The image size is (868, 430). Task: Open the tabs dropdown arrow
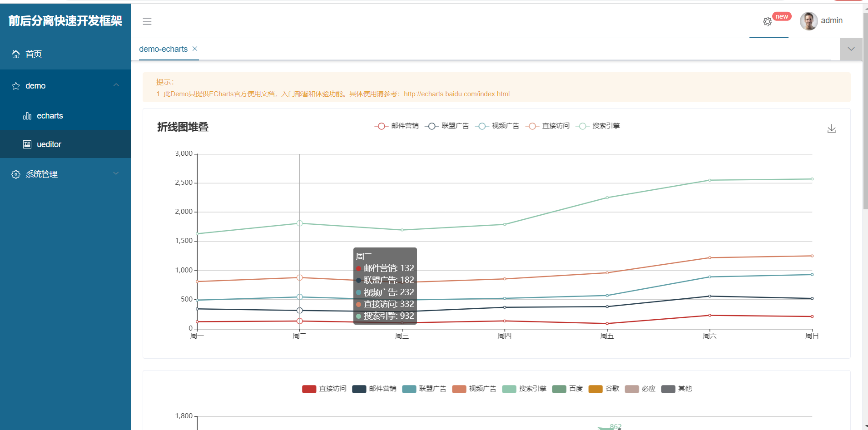point(851,49)
